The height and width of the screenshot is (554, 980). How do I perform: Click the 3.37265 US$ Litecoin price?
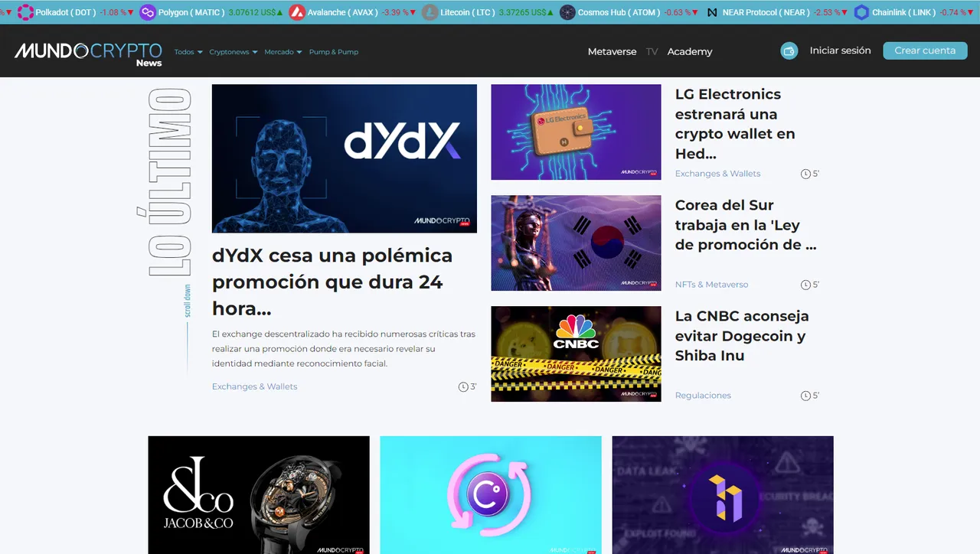click(x=522, y=13)
